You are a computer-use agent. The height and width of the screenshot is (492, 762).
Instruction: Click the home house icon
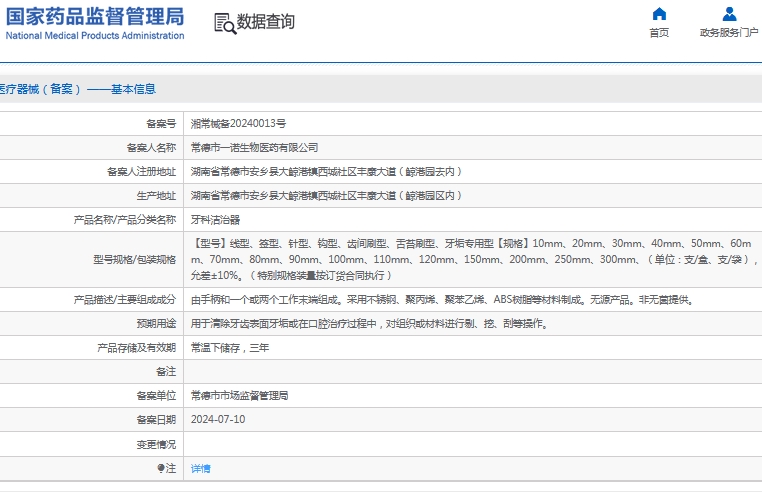pyautogui.click(x=659, y=14)
